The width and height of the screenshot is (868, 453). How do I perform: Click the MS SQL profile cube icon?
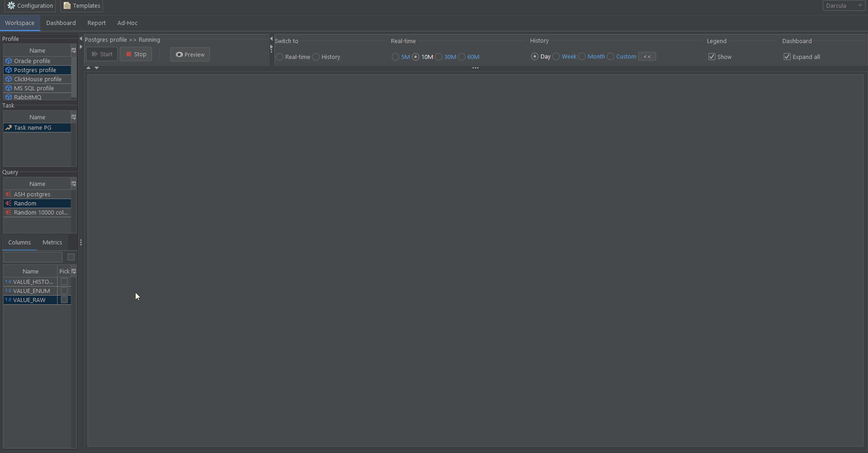[9, 88]
